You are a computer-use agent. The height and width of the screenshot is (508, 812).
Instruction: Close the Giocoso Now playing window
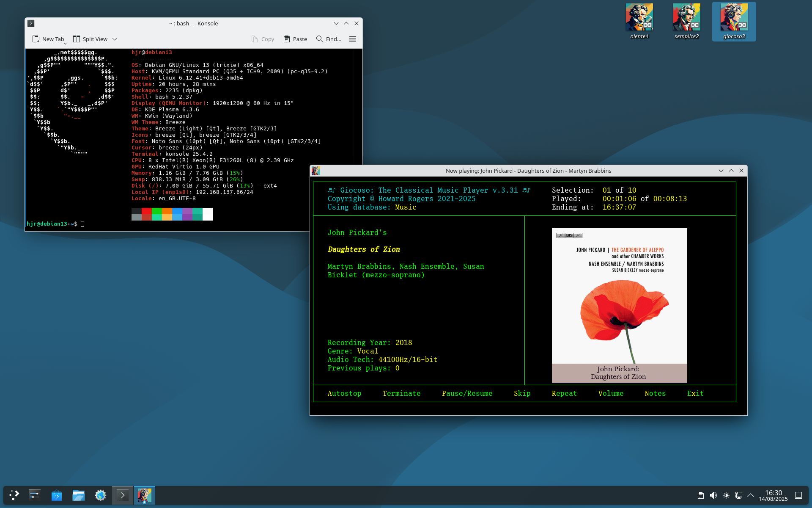point(741,171)
